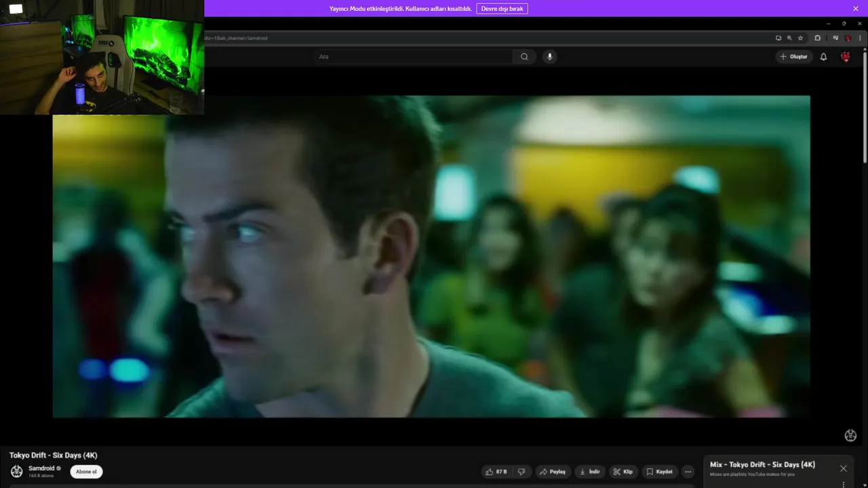Click the video player to pause playback
Viewport: 868px width, 488px height.
coord(431,256)
